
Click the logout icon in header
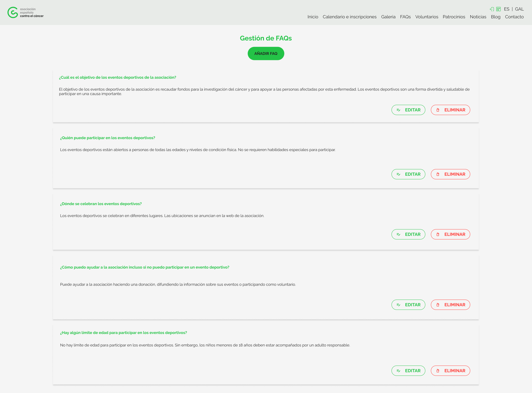coord(492,9)
